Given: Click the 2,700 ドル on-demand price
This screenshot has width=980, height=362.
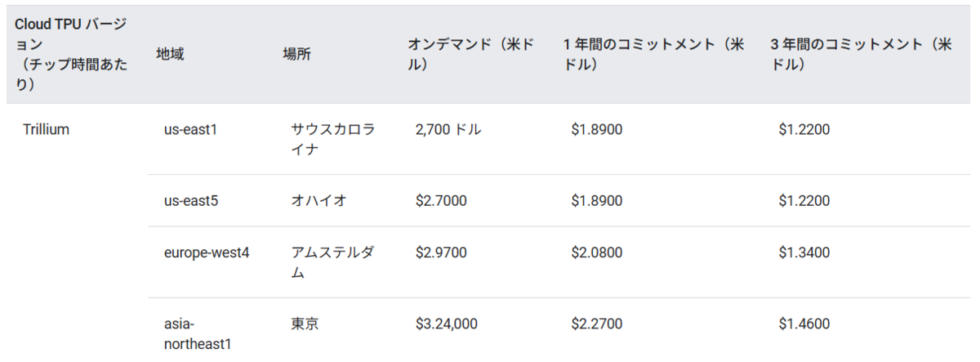Looking at the screenshot, I should 448,129.
